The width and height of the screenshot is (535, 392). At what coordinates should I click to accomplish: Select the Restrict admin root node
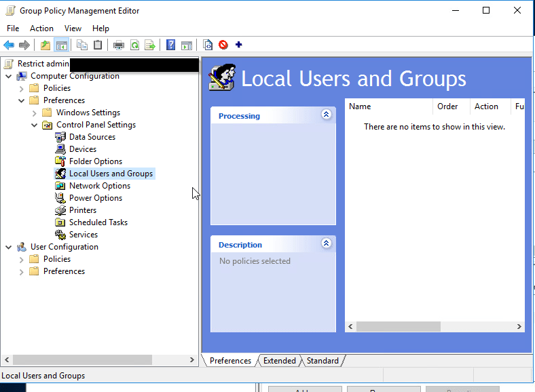pyautogui.click(x=43, y=64)
